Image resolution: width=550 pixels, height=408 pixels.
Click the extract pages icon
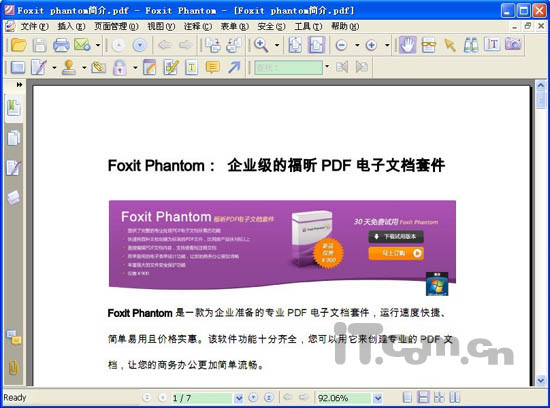(x=234, y=45)
